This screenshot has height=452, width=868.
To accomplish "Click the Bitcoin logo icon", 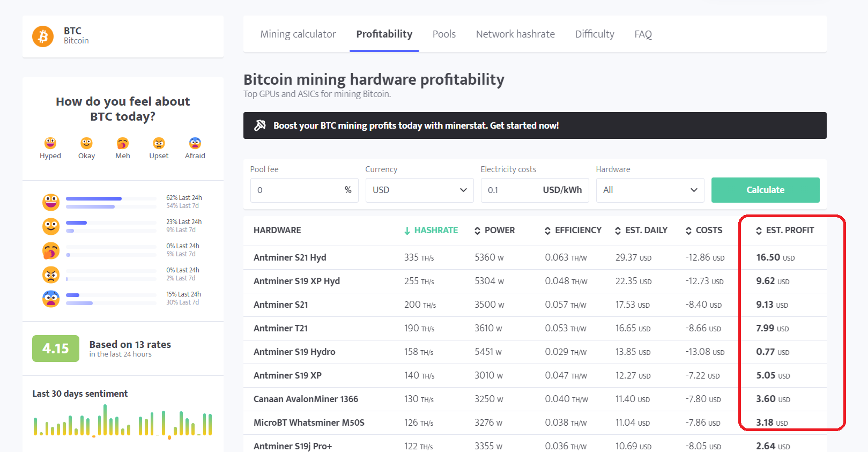I will 43,36.
